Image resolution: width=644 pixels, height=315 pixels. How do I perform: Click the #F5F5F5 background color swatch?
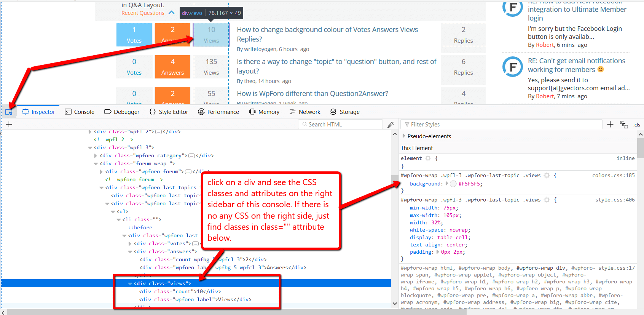pyautogui.click(x=453, y=184)
